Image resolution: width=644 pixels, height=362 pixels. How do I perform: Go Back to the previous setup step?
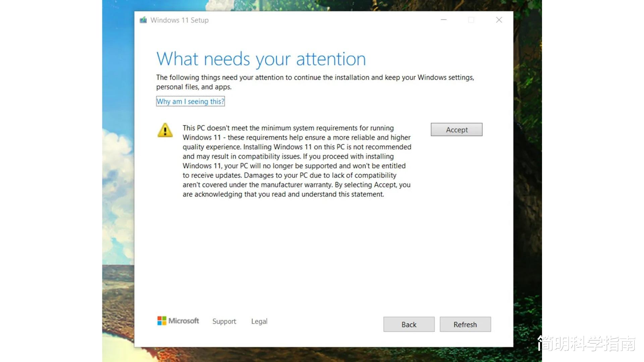409,324
